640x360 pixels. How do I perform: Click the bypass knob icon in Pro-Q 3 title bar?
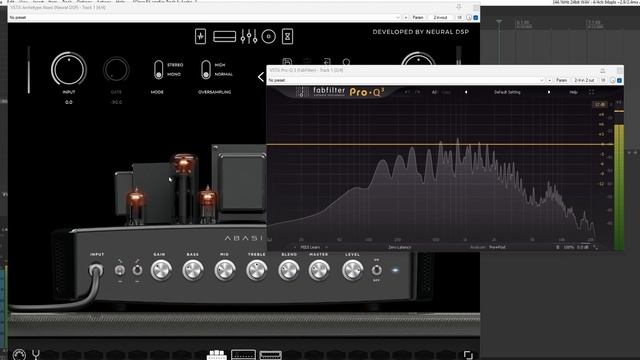[x=613, y=80]
